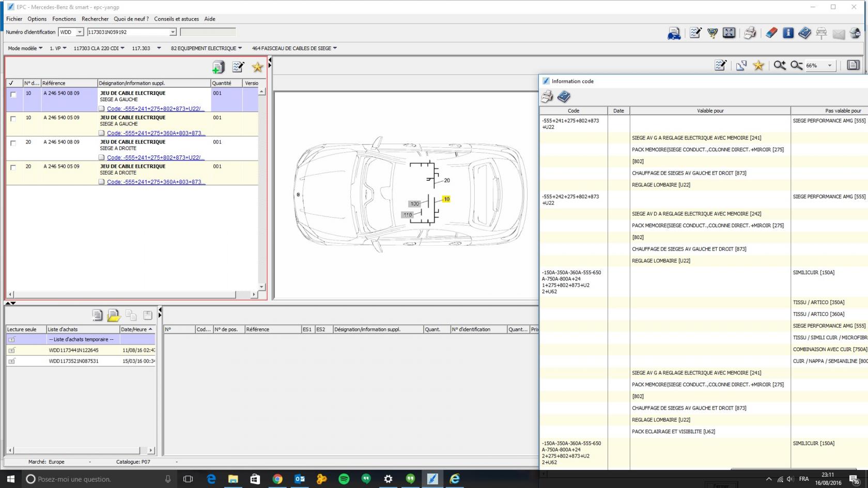Expand the 1. VP dropdown
868x488 pixels.
pos(58,48)
